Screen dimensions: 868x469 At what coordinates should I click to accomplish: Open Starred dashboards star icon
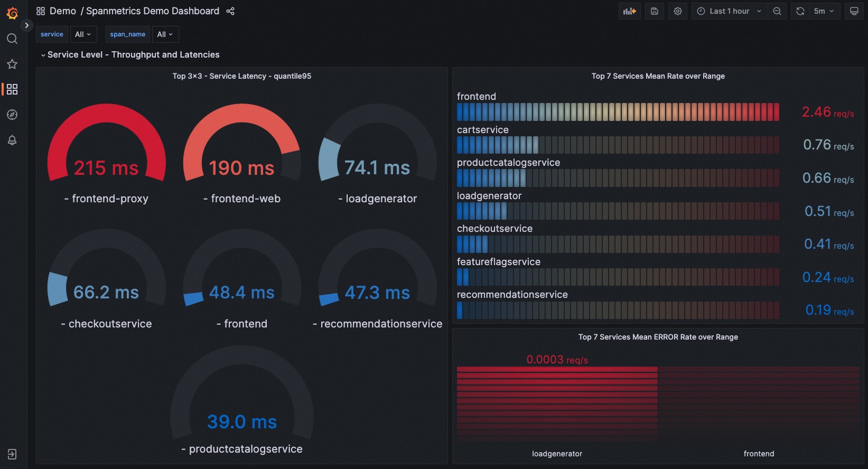pyautogui.click(x=12, y=64)
